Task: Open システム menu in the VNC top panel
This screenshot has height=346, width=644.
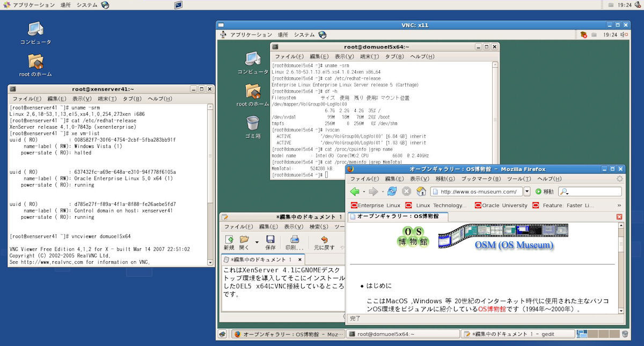Action: tap(304, 35)
